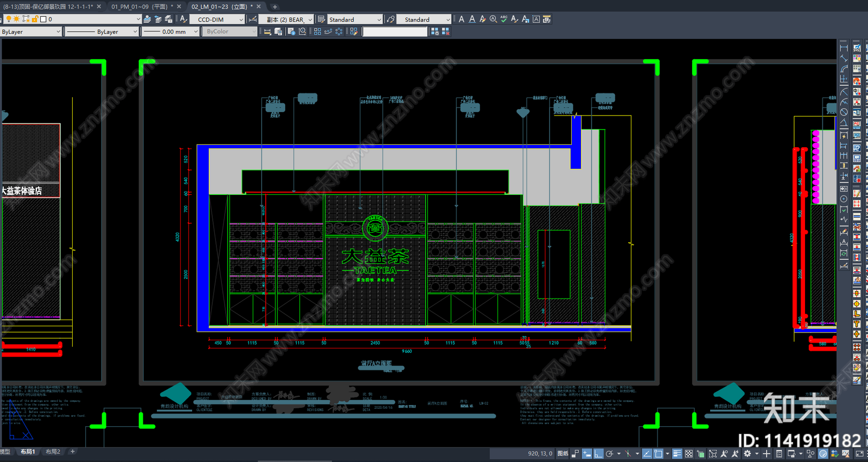Open the Dimension Style icon
Image resolution: width=868 pixels, height=462 pixels.
[253, 19]
